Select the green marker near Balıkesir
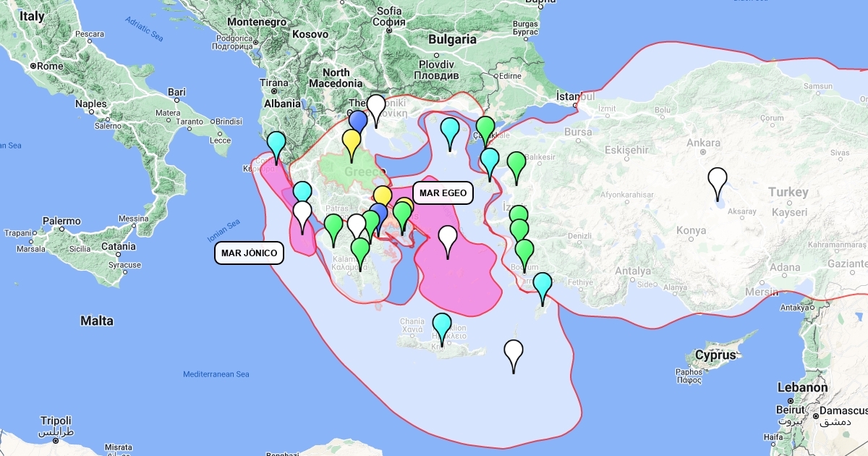868x456 pixels. tap(516, 164)
